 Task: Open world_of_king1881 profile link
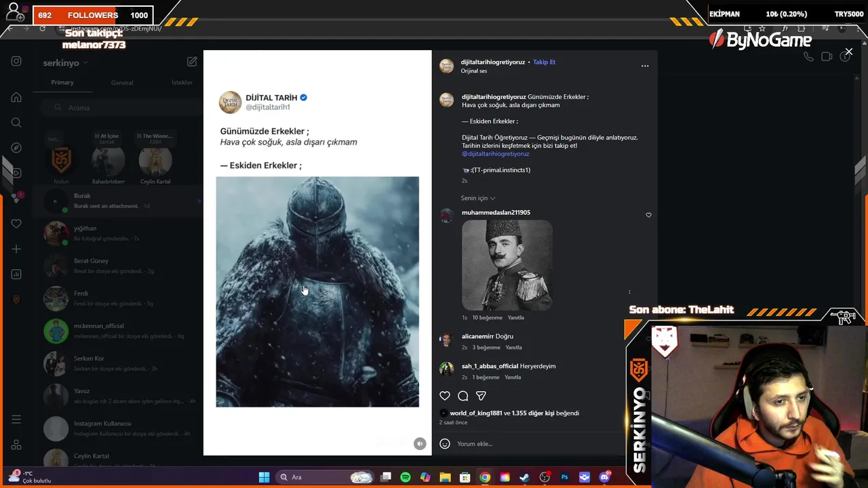coord(476,413)
